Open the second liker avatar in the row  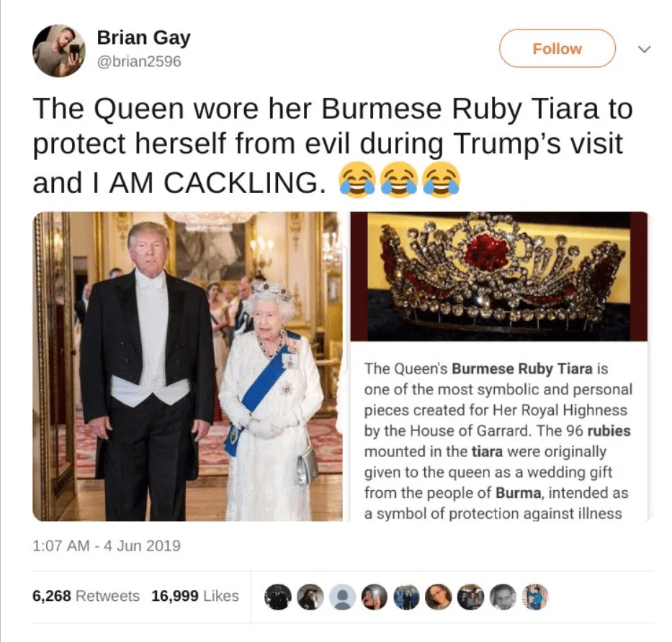pyautogui.click(x=310, y=597)
